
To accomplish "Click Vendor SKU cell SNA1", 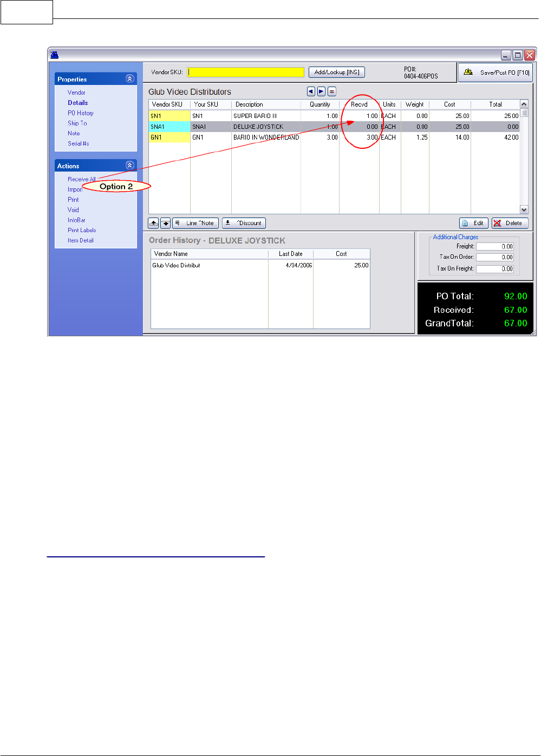I will click(x=170, y=127).
